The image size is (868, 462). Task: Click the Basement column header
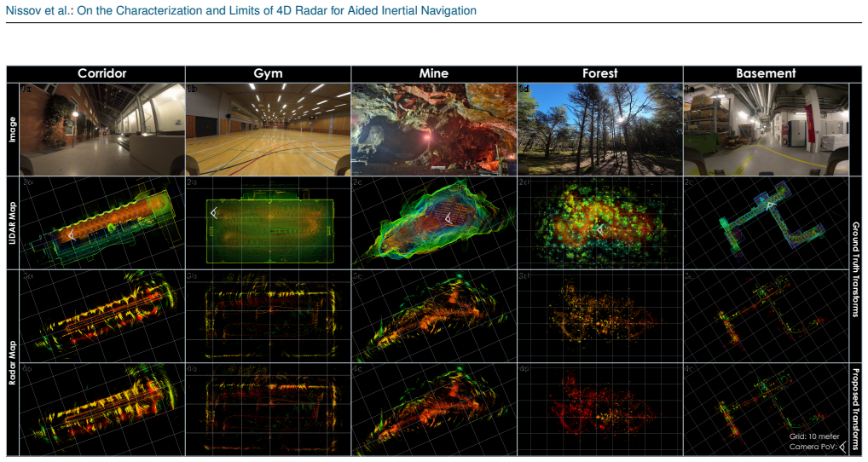click(x=767, y=73)
